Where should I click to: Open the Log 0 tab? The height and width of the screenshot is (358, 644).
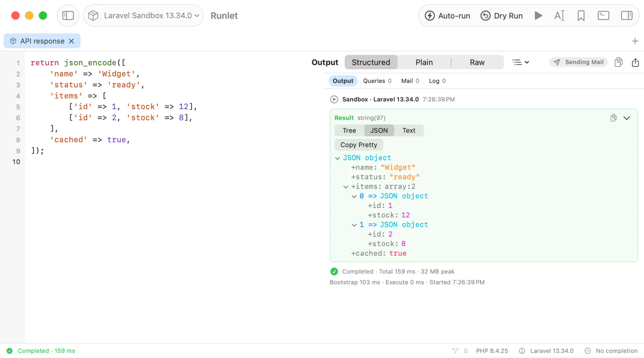437,81
